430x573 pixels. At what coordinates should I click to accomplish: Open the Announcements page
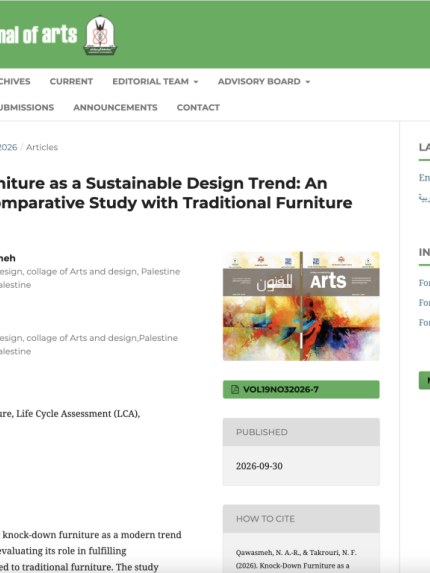click(115, 107)
